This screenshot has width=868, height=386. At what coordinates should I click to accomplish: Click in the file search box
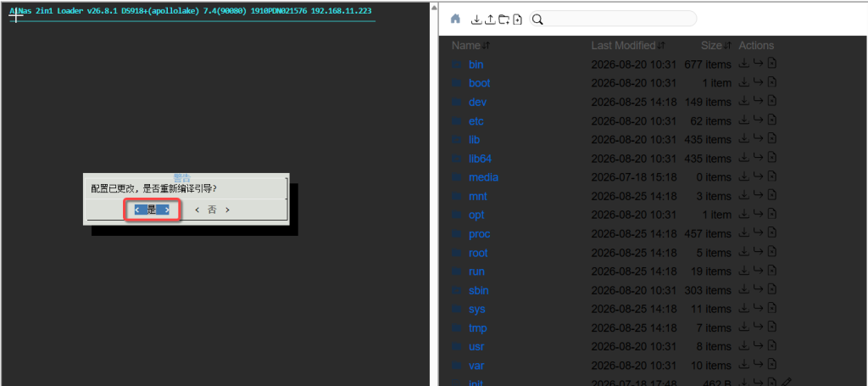click(613, 19)
